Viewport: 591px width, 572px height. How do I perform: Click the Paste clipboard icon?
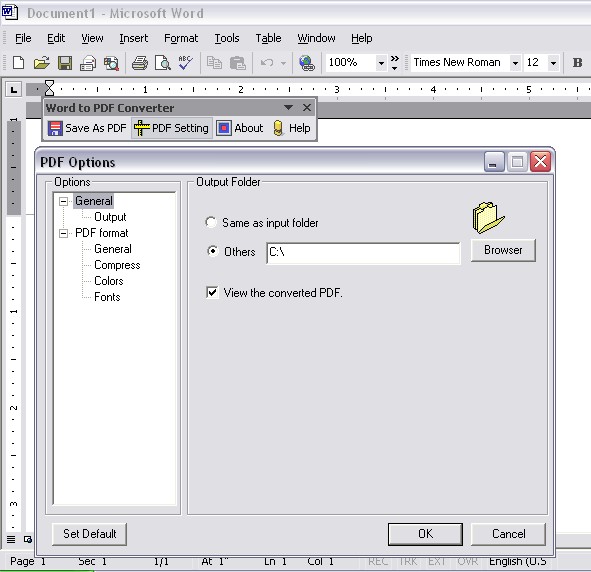(238, 63)
